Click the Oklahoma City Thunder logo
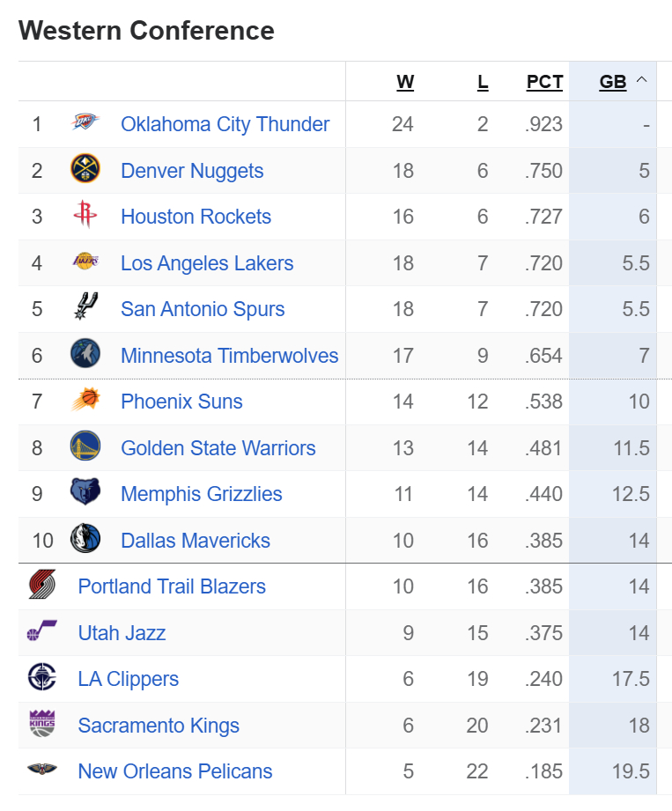Screen dimensions: 672x811 pos(85,124)
